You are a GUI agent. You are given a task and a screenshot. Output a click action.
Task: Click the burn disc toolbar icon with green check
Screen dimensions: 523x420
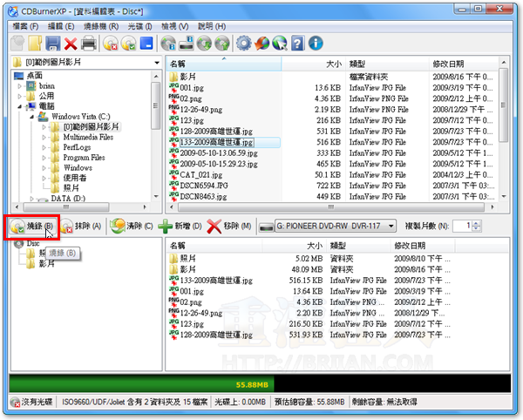click(128, 44)
